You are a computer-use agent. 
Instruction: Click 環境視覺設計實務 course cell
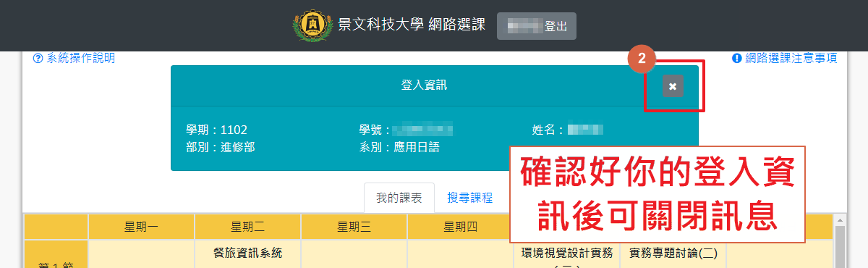pos(567,254)
